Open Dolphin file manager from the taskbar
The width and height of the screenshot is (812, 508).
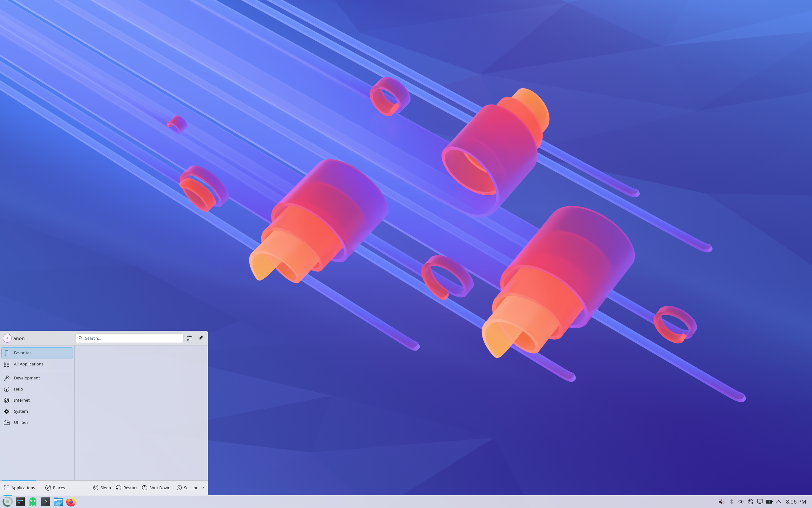pos(58,502)
